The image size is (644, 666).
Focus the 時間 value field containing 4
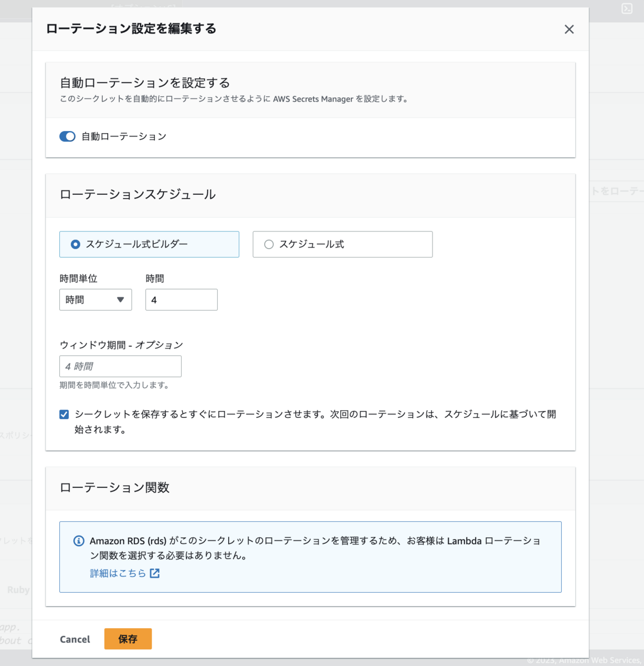tap(182, 300)
